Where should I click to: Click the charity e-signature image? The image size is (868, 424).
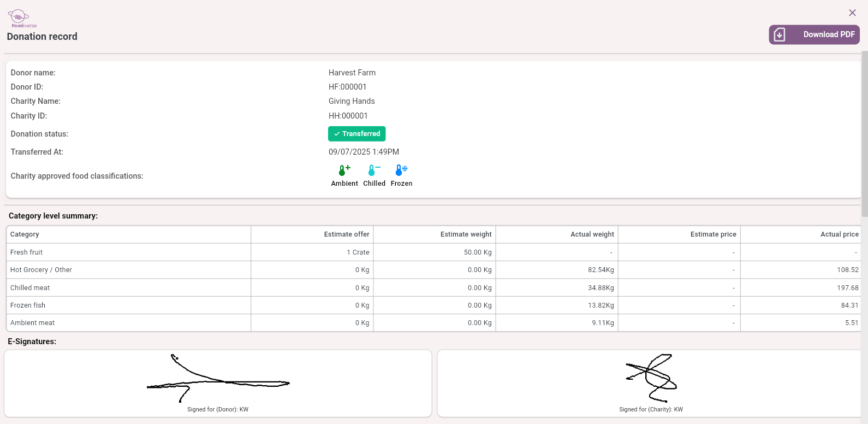651,378
